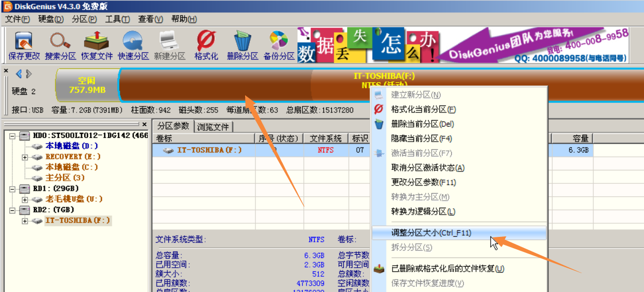Click drive icon of 主分区(3)
This screenshot has height=292, width=644.
point(37,178)
